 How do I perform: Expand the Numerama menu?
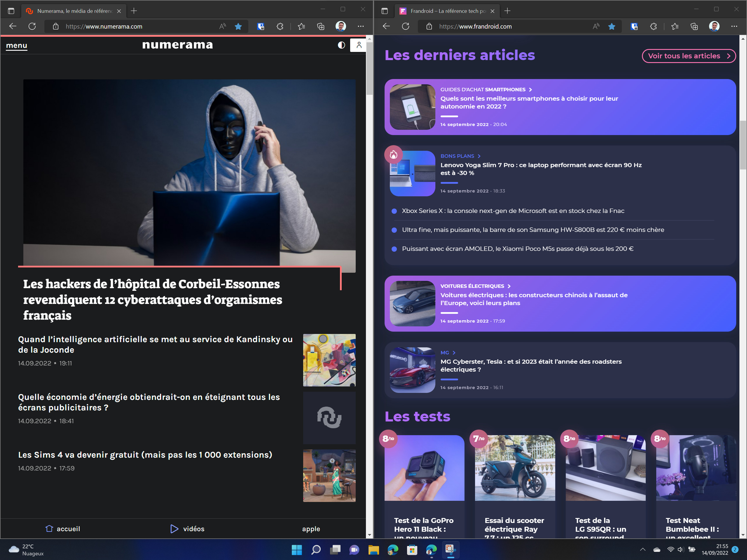(x=17, y=45)
